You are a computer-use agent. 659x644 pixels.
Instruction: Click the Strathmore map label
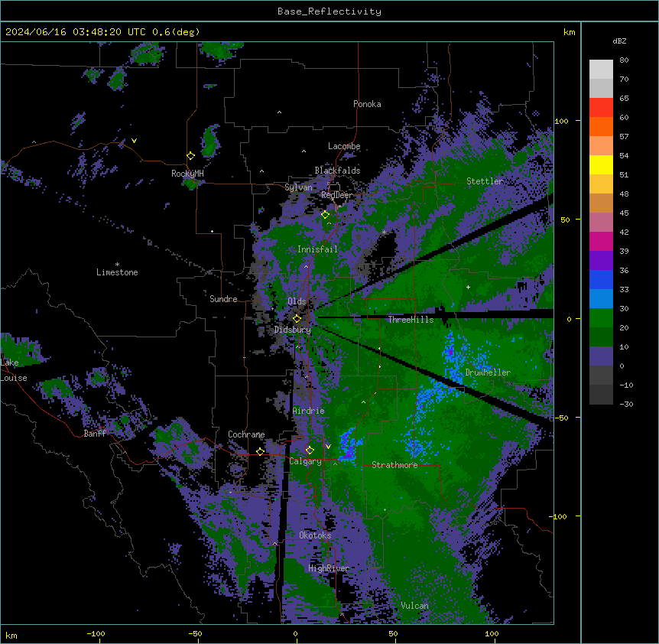pyautogui.click(x=394, y=465)
